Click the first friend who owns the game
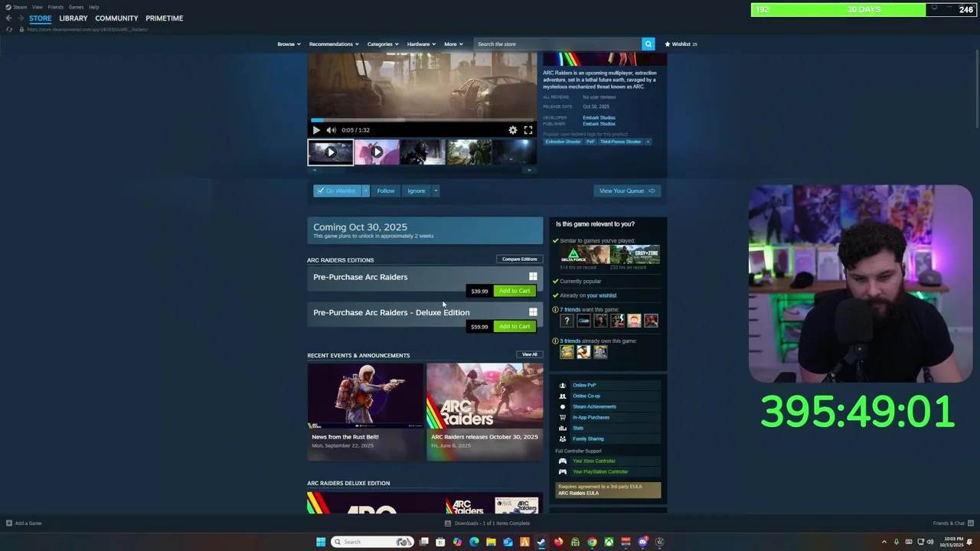Image resolution: width=980 pixels, height=551 pixels. pos(567,351)
